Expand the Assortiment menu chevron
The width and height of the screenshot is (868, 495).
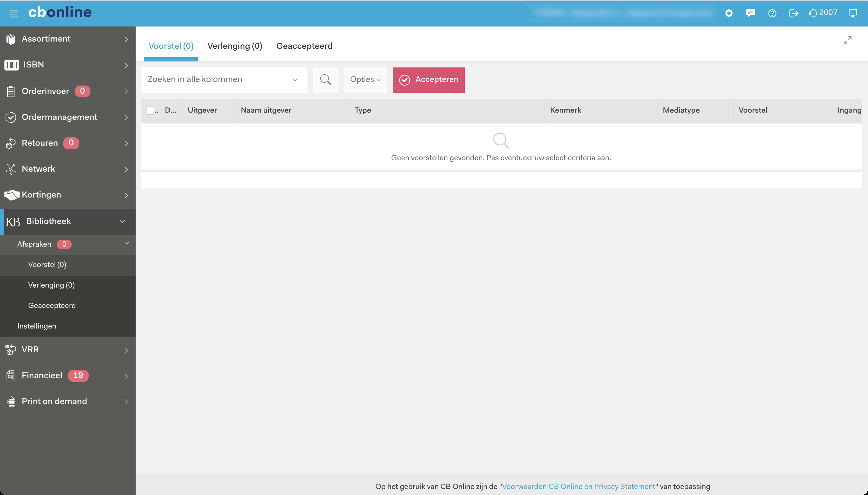click(x=126, y=39)
